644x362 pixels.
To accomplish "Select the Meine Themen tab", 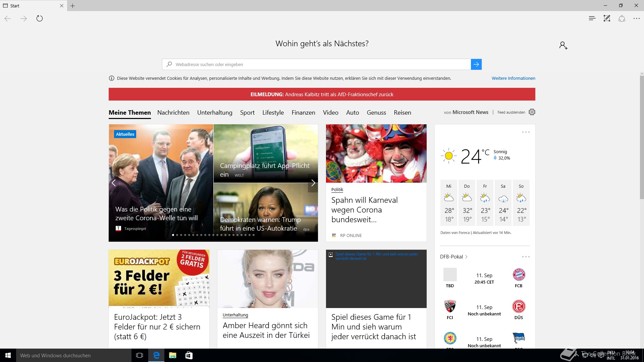I will tap(130, 113).
